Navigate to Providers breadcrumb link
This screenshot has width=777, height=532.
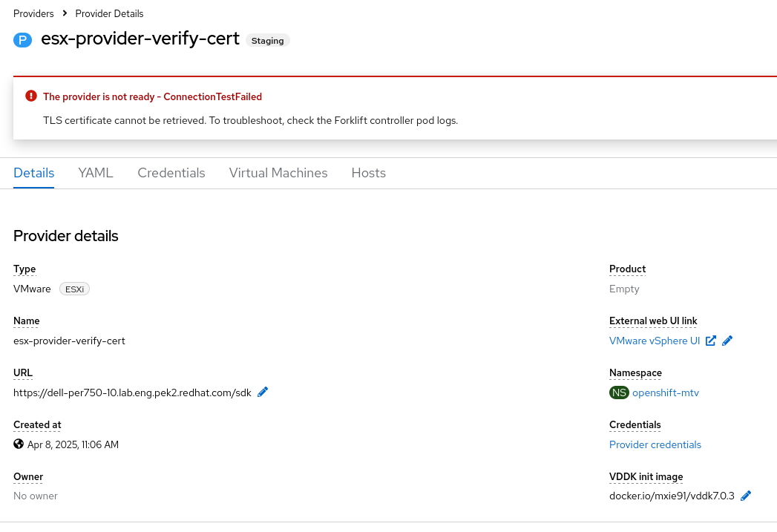coord(33,13)
